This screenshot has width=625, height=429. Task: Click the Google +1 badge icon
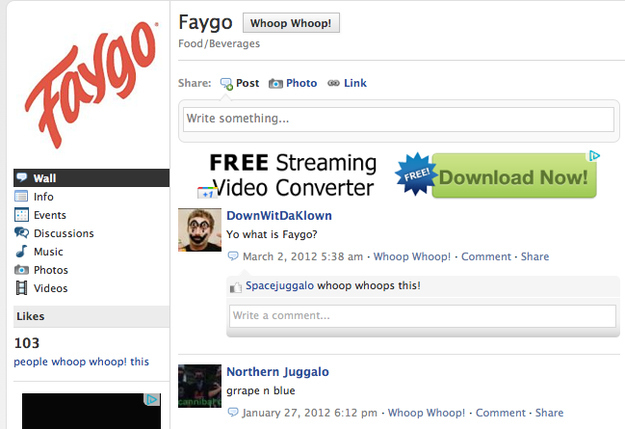point(207,193)
